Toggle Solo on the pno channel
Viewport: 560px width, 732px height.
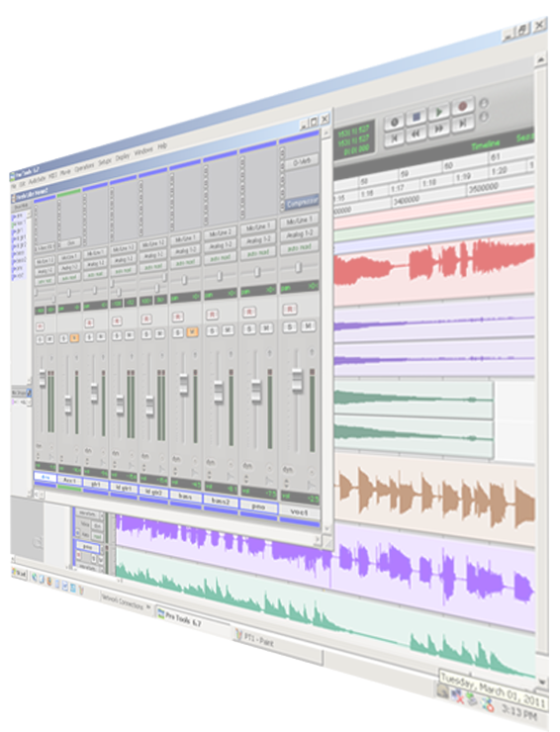(250, 329)
